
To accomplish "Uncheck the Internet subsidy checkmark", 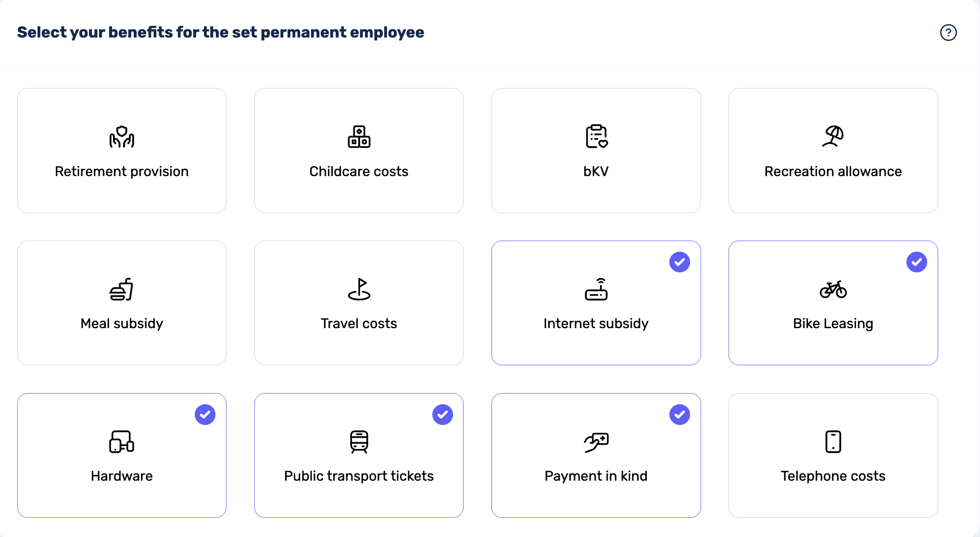I will click(x=679, y=262).
